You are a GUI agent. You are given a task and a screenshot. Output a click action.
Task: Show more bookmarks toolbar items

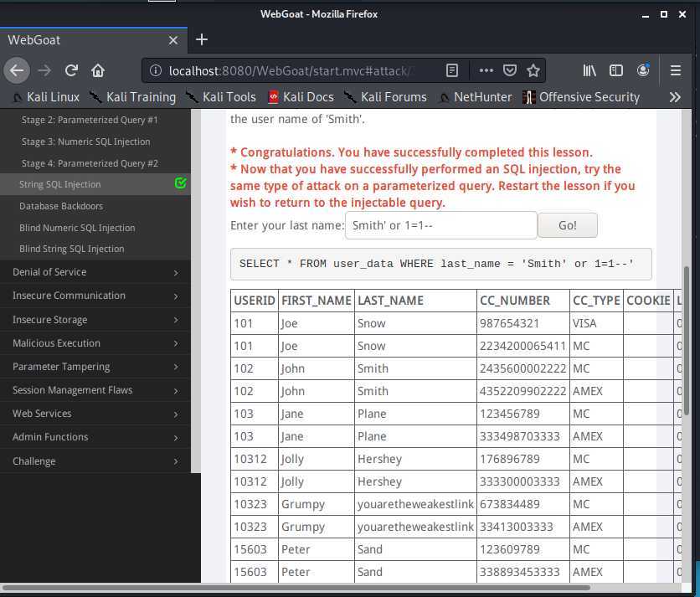675,97
